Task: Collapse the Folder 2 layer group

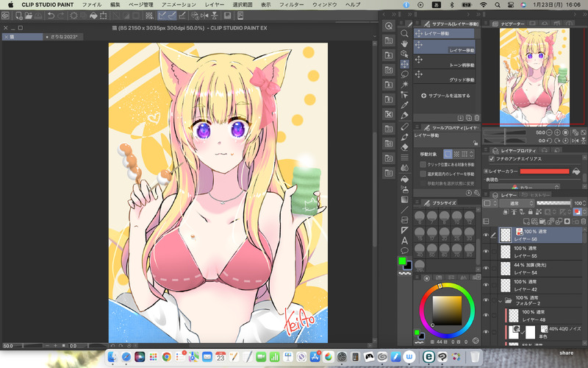Action: 501,300
